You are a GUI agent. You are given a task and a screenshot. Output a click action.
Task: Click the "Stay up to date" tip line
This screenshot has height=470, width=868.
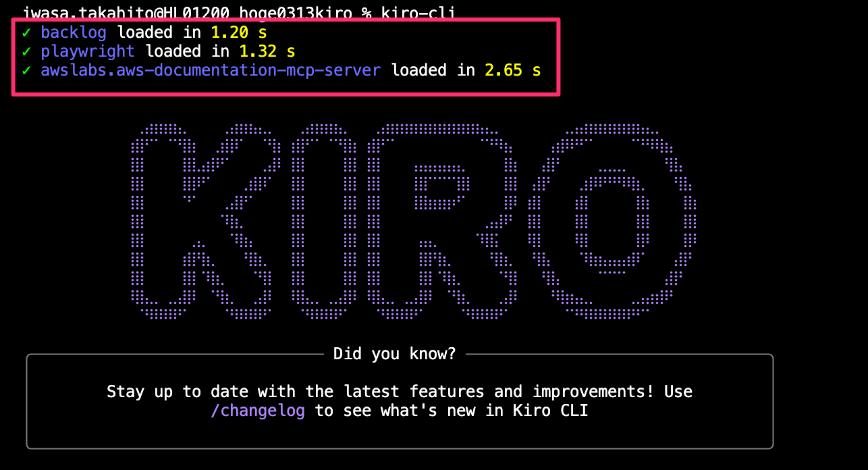(400, 392)
